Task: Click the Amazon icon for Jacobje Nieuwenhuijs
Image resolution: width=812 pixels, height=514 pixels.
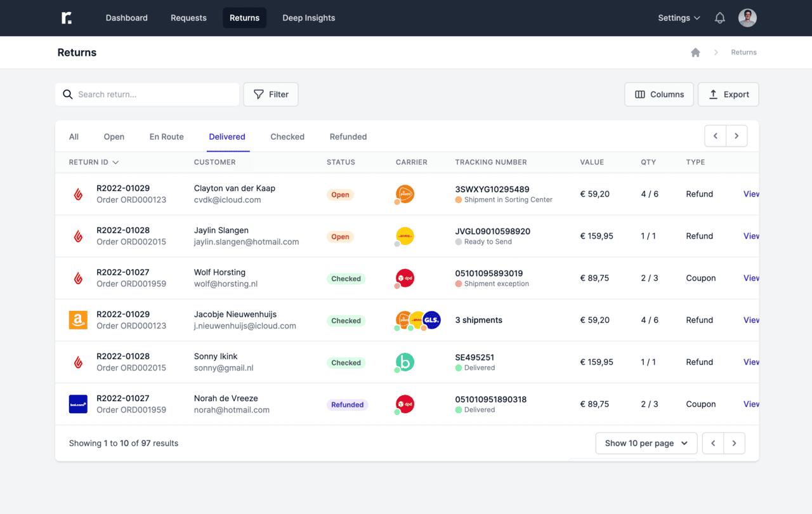Action: 78,320
